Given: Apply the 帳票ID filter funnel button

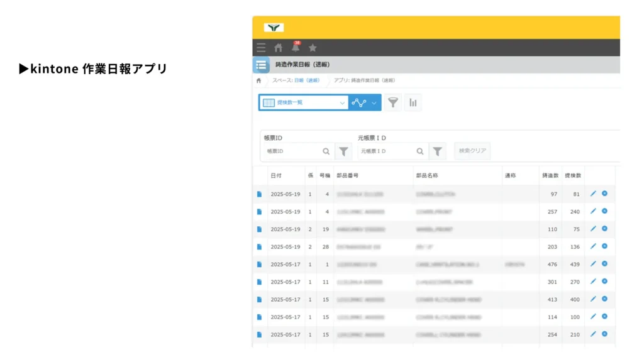Looking at the screenshot, I should [x=343, y=151].
